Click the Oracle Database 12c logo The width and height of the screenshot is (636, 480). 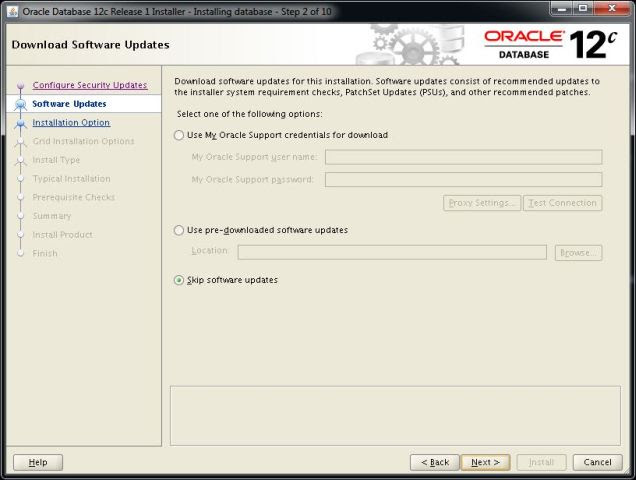click(550, 45)
